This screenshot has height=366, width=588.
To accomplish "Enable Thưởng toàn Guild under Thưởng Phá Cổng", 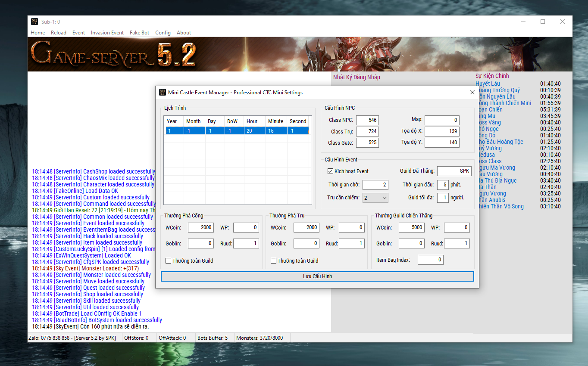I will click(169, 261).
